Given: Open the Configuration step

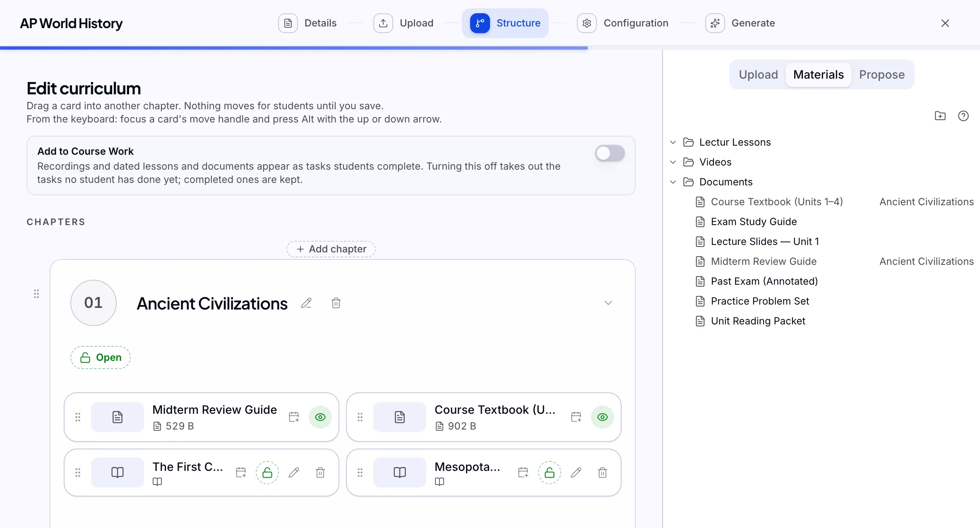Looking at the screenshot, I should [x=623, y=23].
